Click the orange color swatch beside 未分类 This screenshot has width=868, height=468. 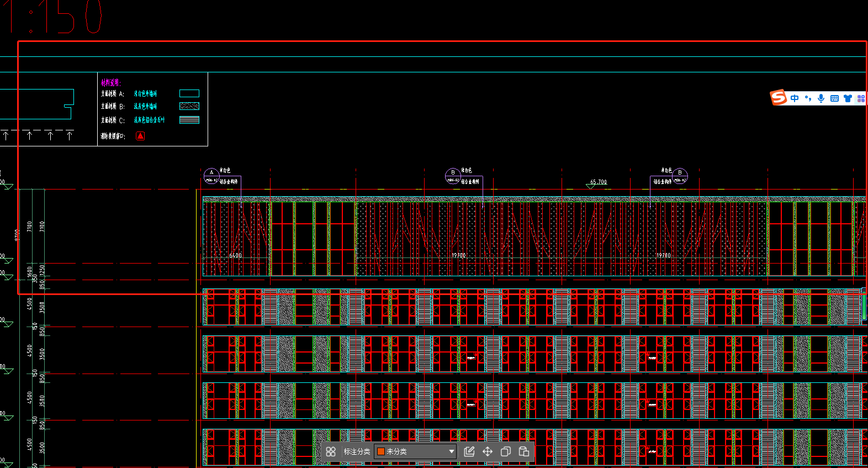pos(380,451)
